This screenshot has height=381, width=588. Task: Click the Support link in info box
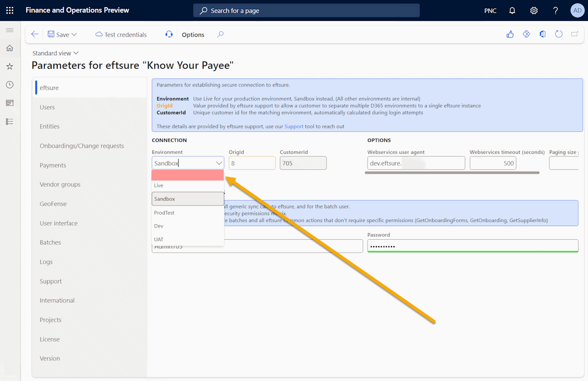294,127
